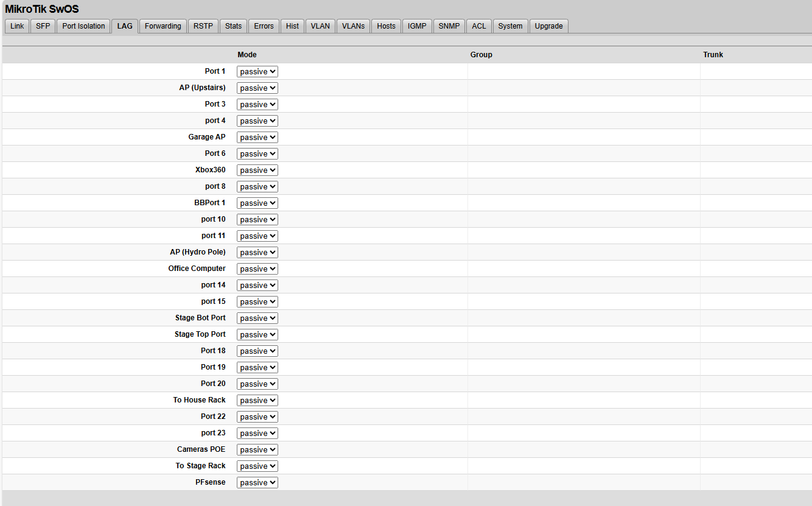Click the Stage Top Port label

[x=200, y=334]
